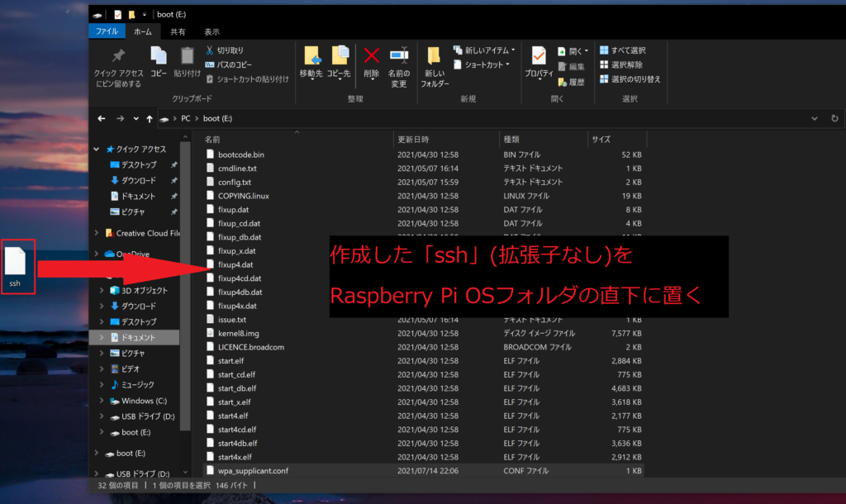Open the File (ファイル) tab
The image size is (846, 504).
tap(107, 31)
